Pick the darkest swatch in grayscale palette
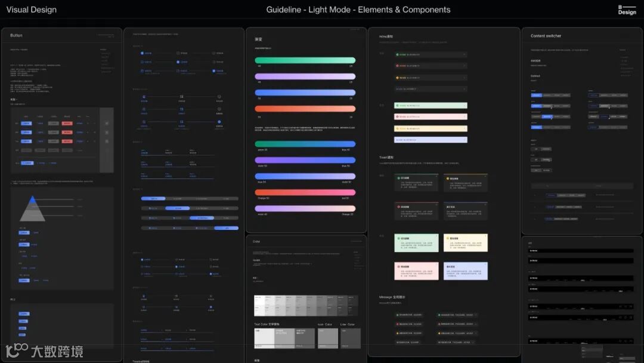This screenshot has height=363, width=644. [x=353, y=305]
